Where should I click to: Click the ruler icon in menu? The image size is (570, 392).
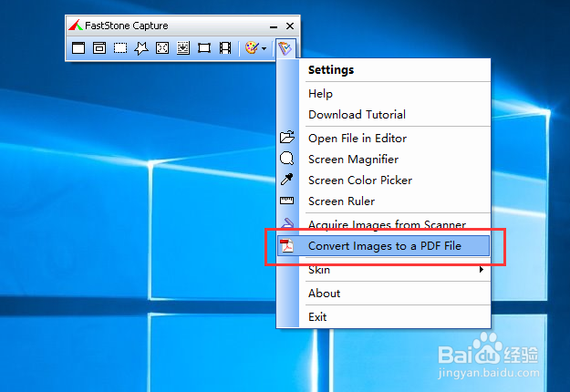point(286,201)
